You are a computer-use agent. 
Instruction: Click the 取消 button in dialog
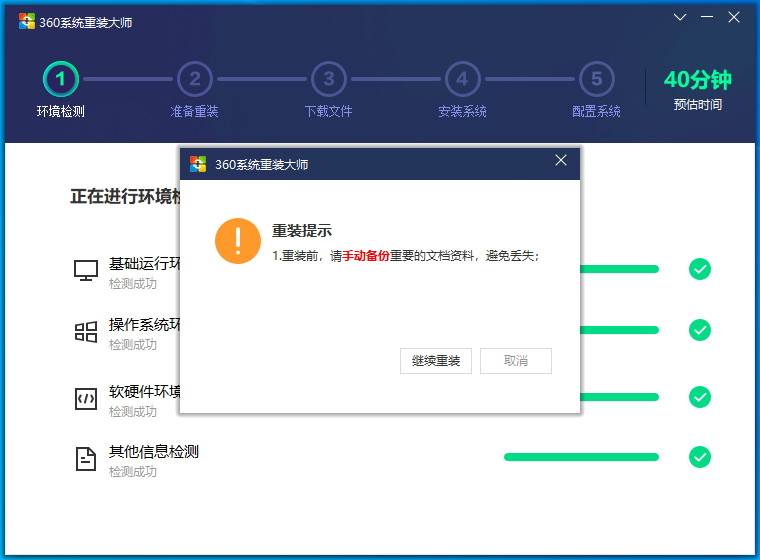[516, 361]
